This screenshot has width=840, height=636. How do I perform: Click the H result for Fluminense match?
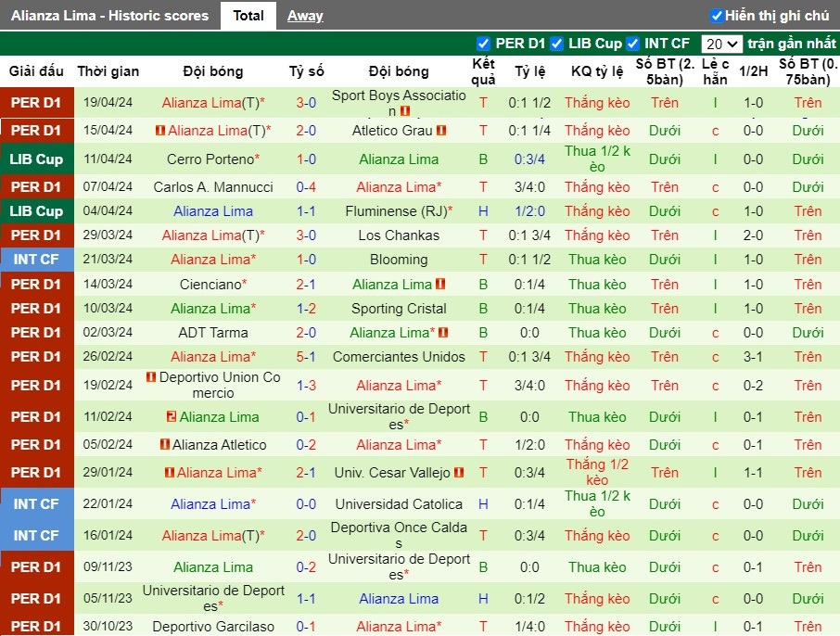[x=483, y=211]
